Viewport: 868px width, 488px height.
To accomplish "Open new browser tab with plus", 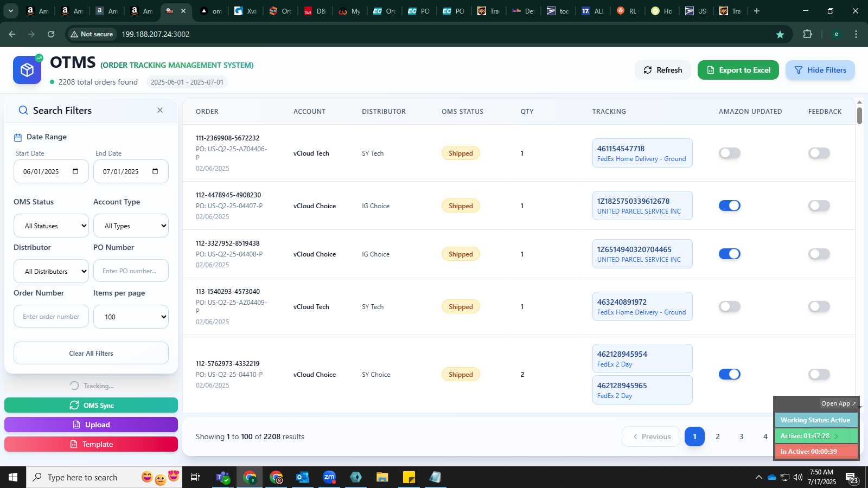I will point(757,11).
